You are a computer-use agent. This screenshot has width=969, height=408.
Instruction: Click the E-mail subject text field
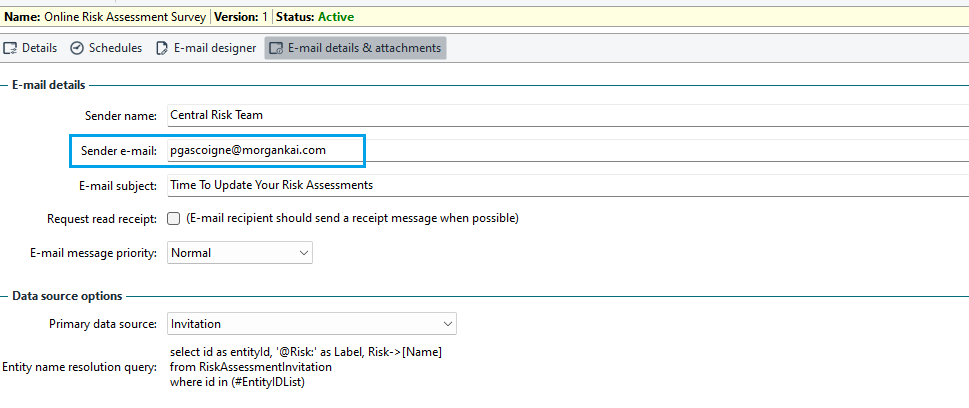coord(568,185)
